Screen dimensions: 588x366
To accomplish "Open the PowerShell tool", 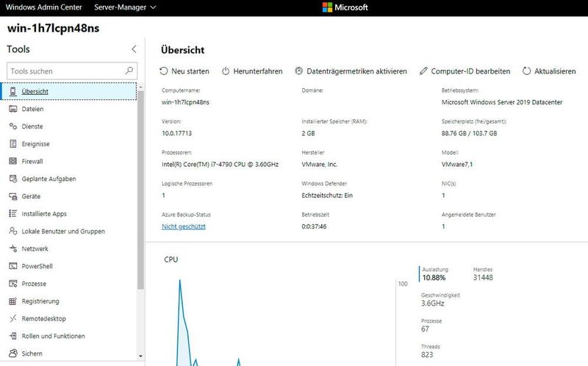I will point(69,266).
